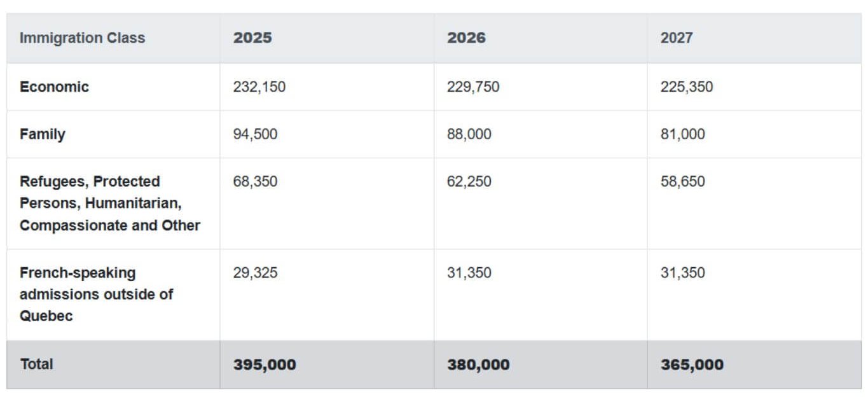Image resolution: width=868 pixels, height=402 pixels.
Task: Click the Total row label
Action: (36, 364)
